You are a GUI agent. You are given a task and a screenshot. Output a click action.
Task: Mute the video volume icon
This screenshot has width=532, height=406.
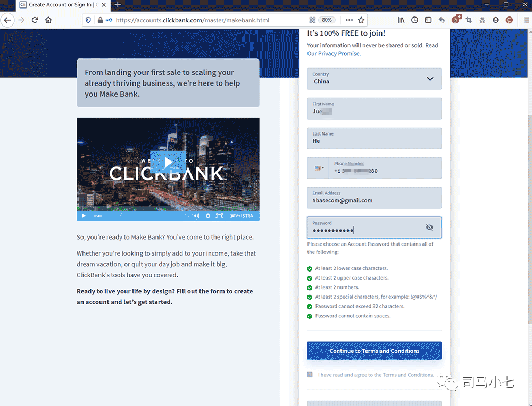(196, 216)
